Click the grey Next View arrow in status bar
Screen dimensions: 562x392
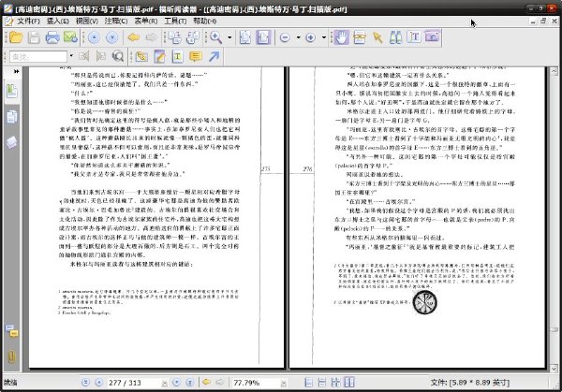(220, 382)
